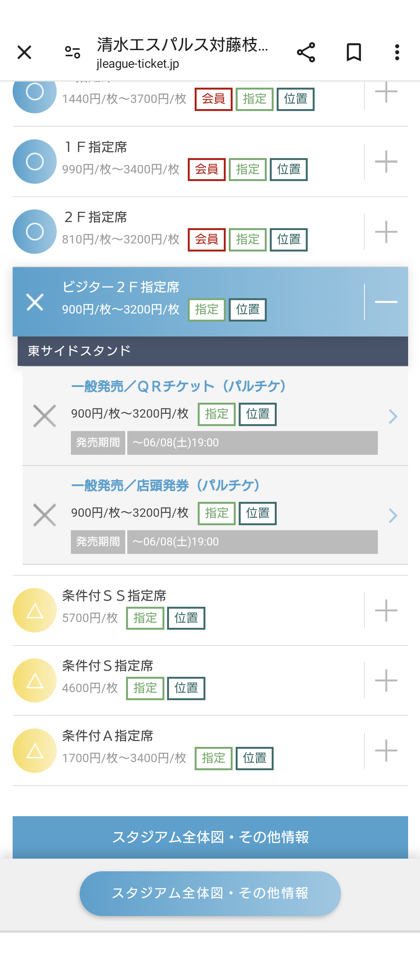
Task: Tap yellow triangle icon for 条件付A指定席
Action: coord(35,751)
